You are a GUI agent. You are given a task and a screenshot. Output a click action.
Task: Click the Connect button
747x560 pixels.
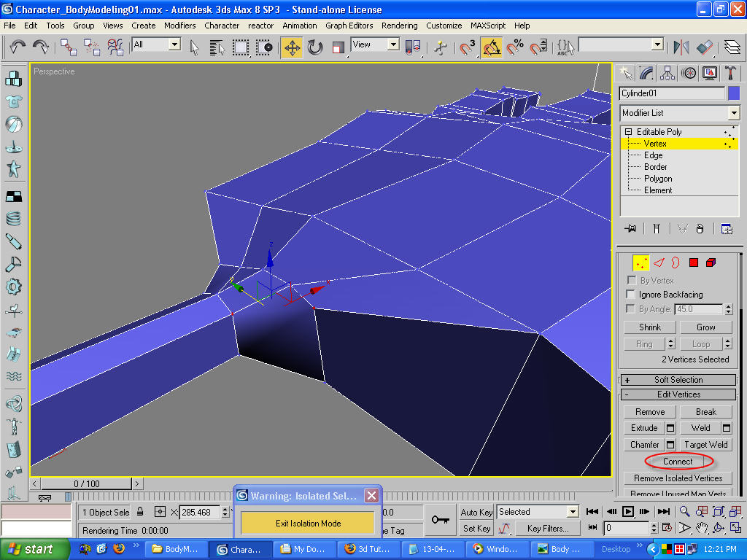point(678,462)
